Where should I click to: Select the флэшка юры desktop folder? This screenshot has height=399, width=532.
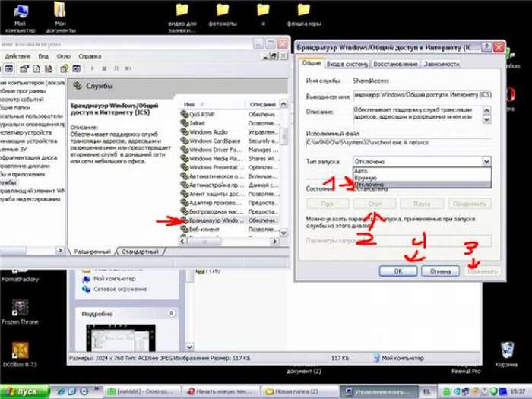(x=304, y=15)
